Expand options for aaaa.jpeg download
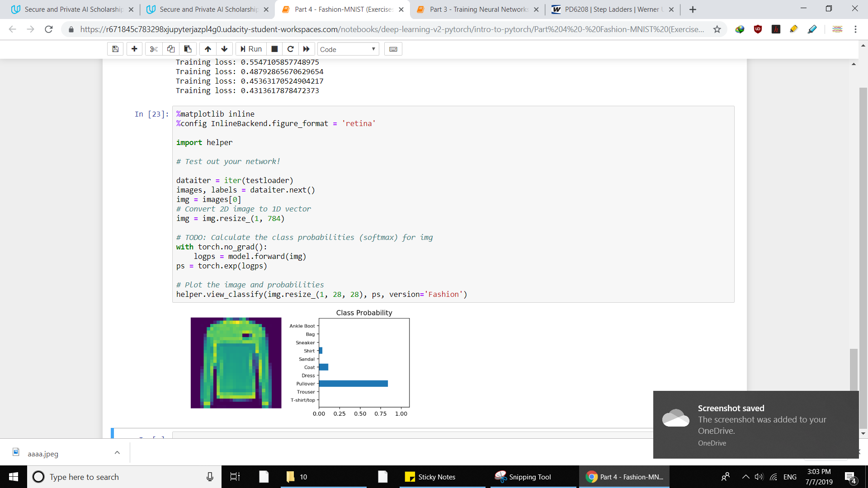The height and width of the screenshot is (488, 868). 117,453
